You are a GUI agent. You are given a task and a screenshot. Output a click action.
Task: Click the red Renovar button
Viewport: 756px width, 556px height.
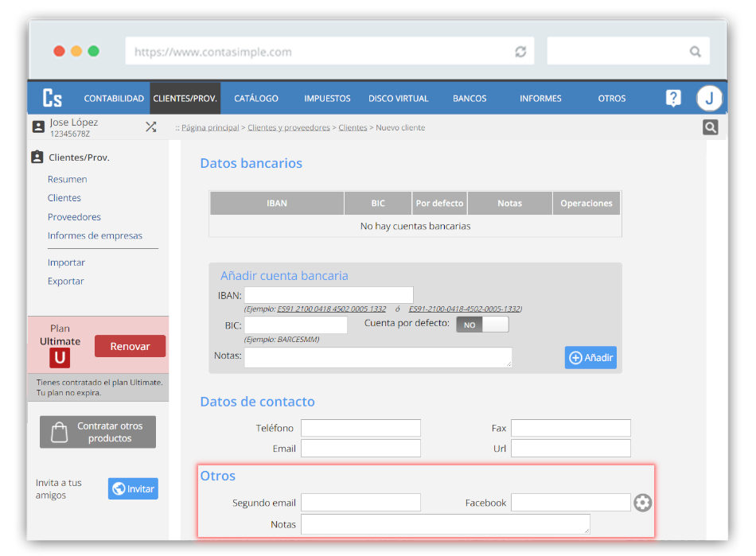point(130,346)
